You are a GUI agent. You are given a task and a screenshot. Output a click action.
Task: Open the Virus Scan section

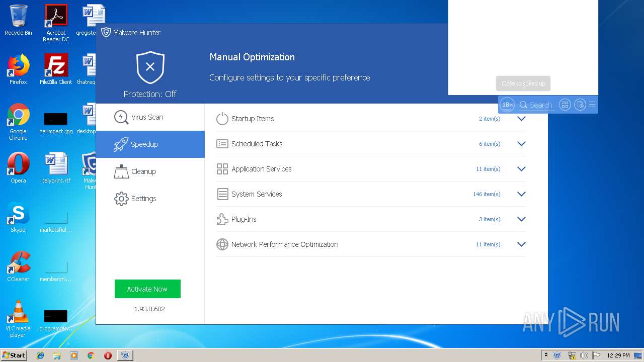pos(150,117)
